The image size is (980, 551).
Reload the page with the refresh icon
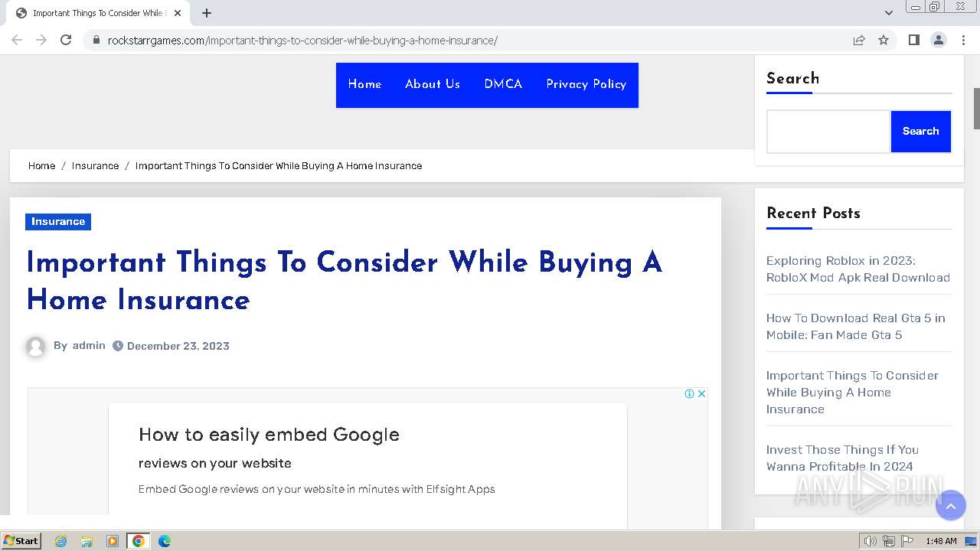(66, 40)
